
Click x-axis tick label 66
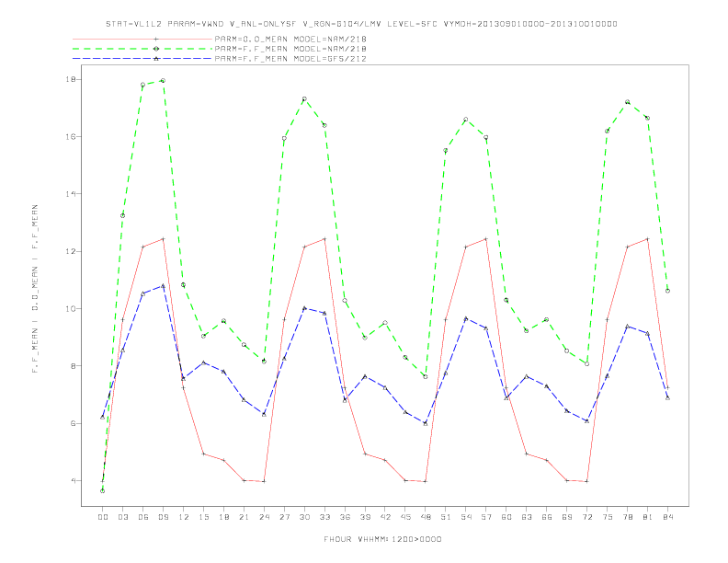coord(547,517)
